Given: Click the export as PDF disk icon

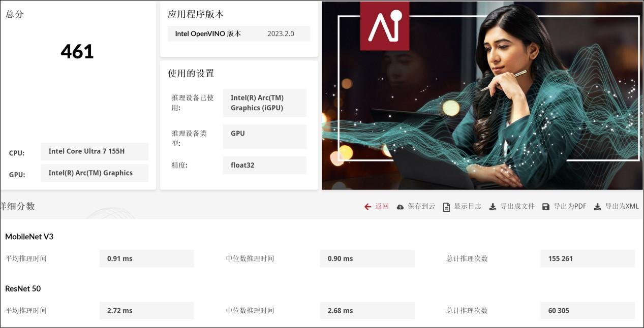Looking at the screenshot, I should (545, 207).
